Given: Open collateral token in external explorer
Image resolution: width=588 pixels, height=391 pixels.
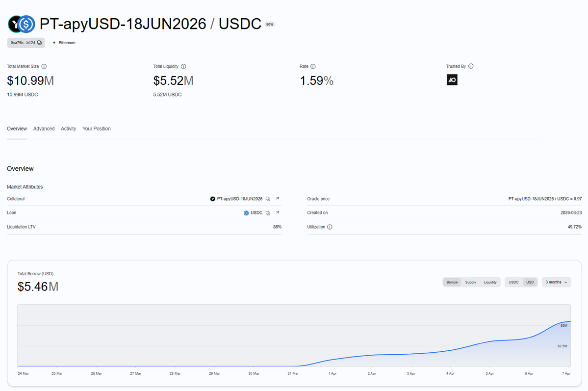Looking at the screenshot, I should pyautogui.click(x=278, y=199).
